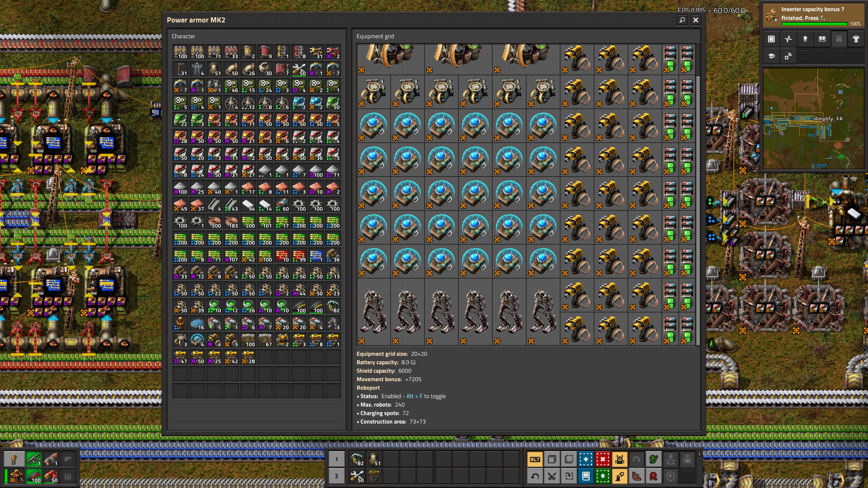Open the shortcut bar three-dot menu
The height and width of the screenshot is (488, 868).
699,454
